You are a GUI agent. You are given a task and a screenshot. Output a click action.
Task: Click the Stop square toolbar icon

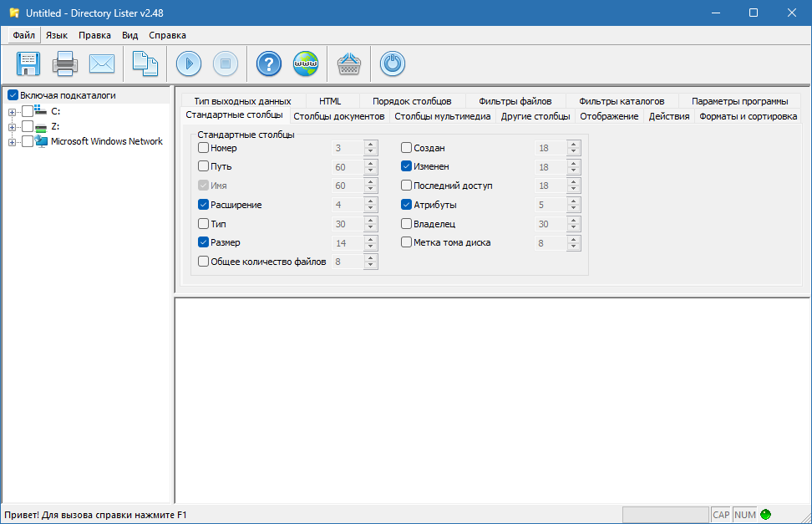tap(226, 64)
